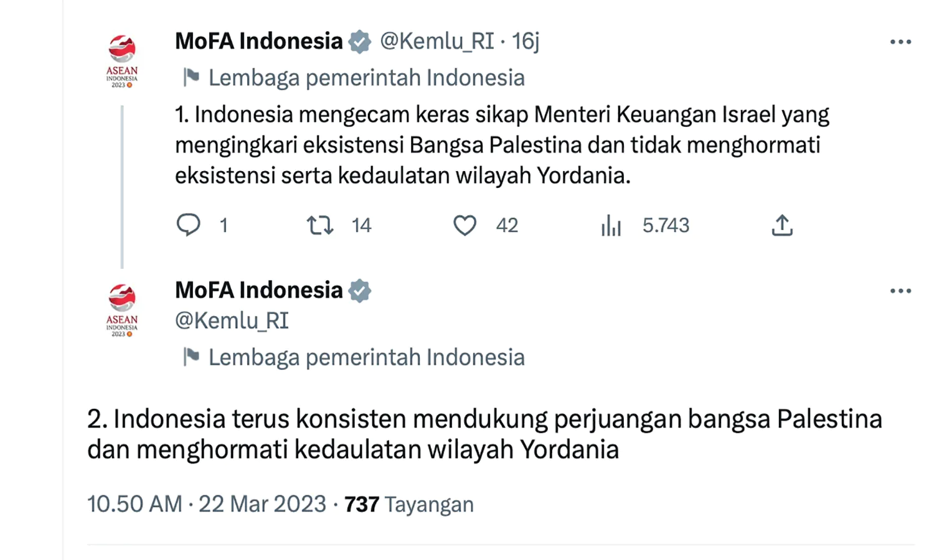
Task: Click the 737 Tayangan view count
Action: pos(409,504)
